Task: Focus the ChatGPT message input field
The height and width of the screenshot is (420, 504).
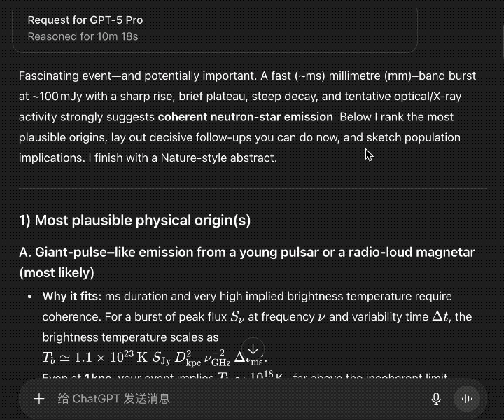Action: click(x=231, y=399)
